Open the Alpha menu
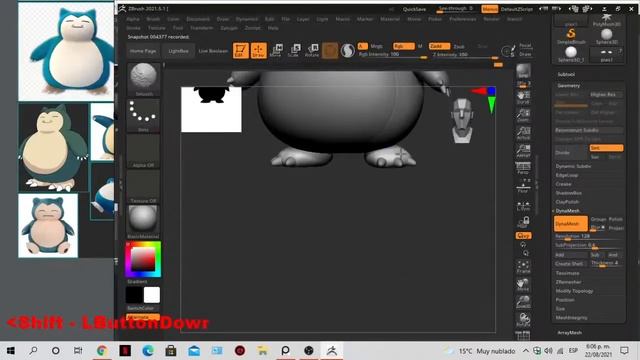The width and height of the screenshot is (640, 360). [133, 19]
